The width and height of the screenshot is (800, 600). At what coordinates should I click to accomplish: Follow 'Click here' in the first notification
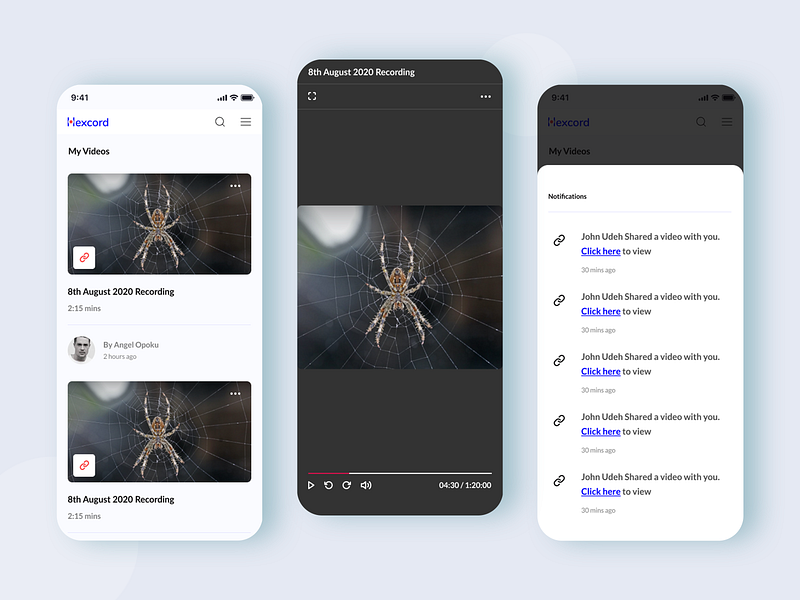(601, 252)
